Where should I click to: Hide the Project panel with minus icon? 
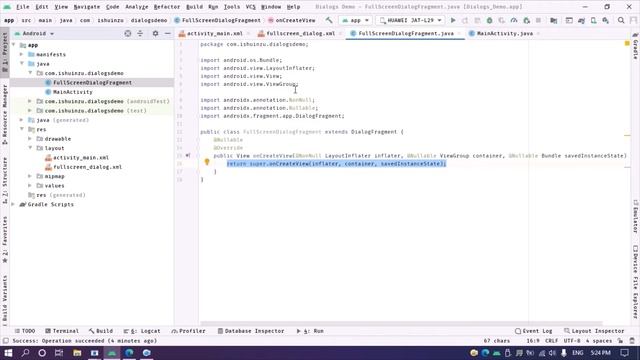coord(168,33)
